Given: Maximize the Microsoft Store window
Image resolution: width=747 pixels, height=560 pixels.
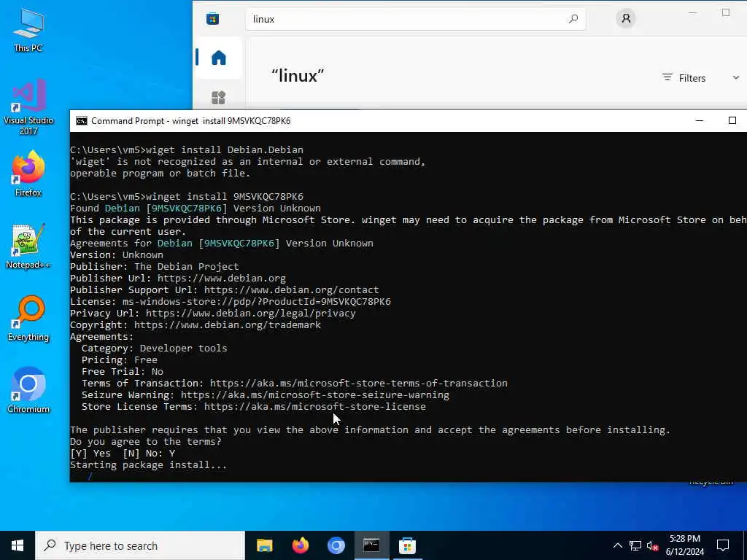Looking at the screenshot, I should [726, 13].
